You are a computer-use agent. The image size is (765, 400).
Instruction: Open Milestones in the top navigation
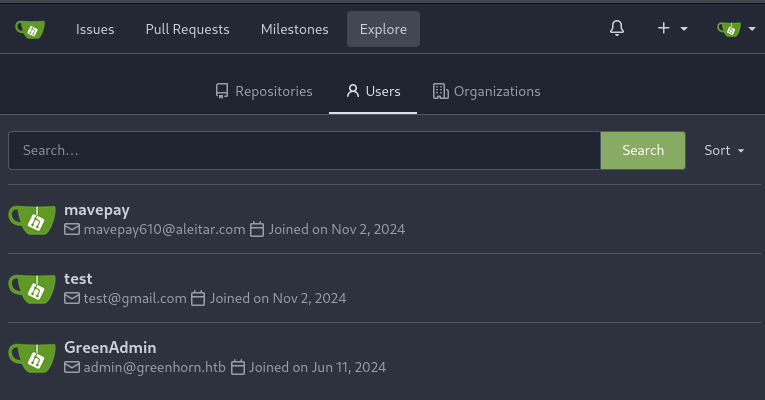[294, 29]
